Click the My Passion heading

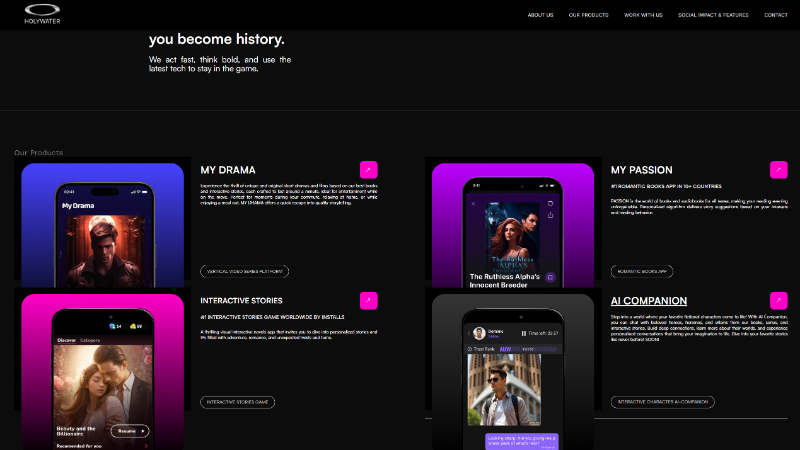pyautogui.click(x=641, y=170)
